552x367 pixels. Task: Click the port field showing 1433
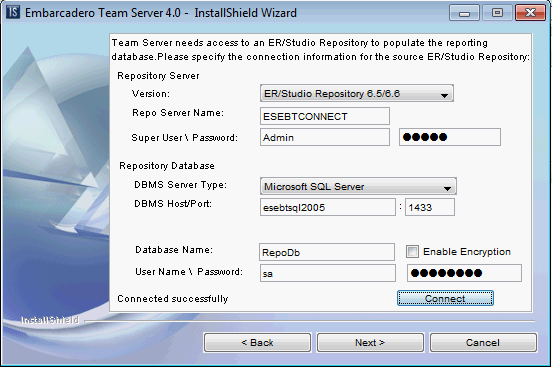(x=430, y=207)
